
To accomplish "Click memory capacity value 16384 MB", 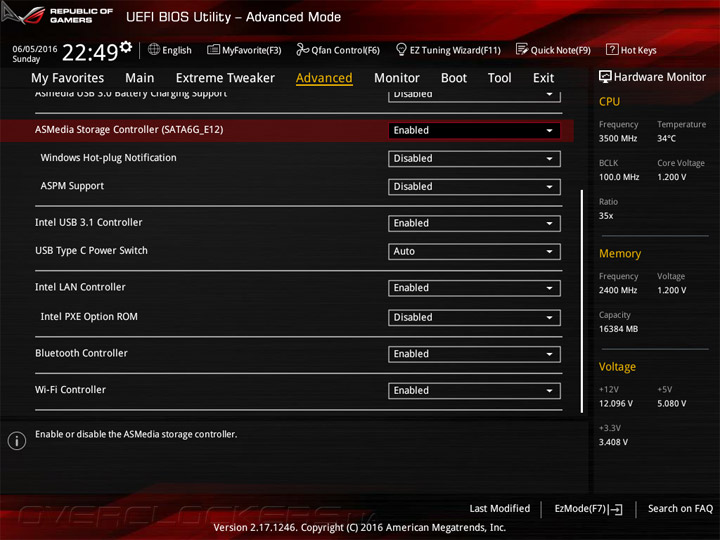I will [x=619, y=329].
